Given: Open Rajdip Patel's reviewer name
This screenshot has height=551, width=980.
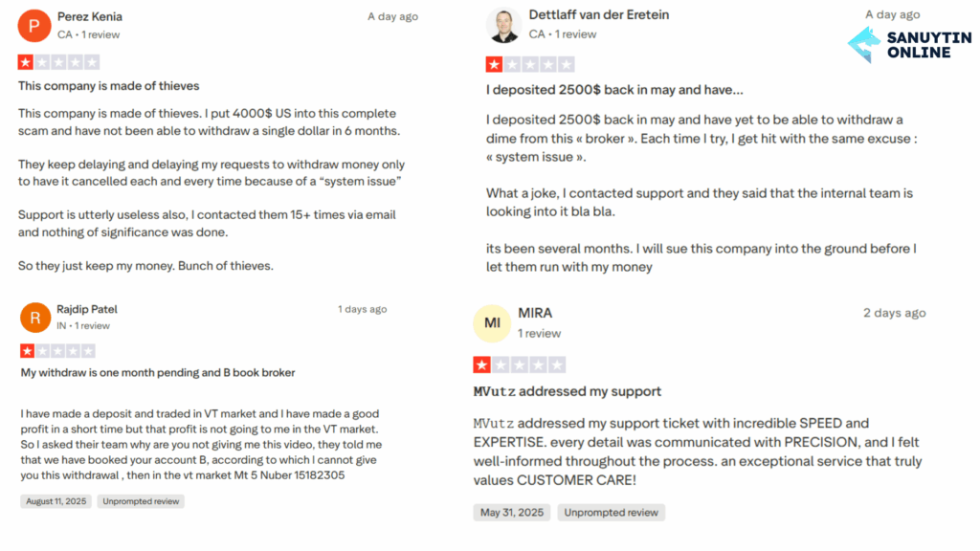Looking at the screenshot, I should coord(87,309).
